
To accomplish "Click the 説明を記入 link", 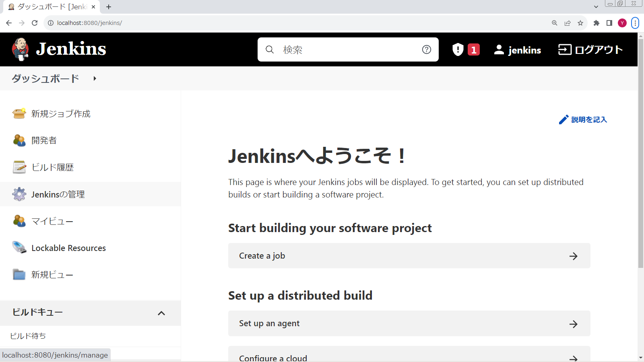I will (x=589, y=119).
